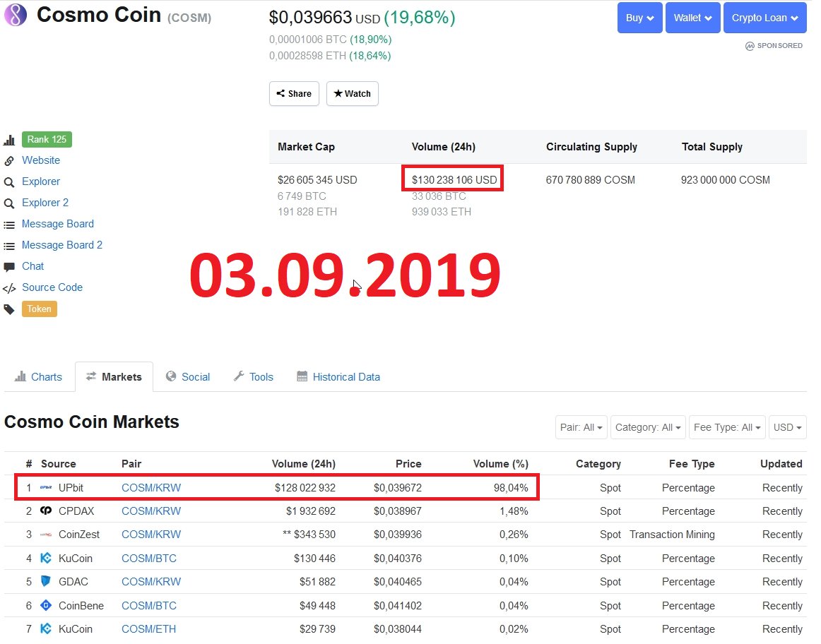Open the USD currency dropdown

click(788, 427)
